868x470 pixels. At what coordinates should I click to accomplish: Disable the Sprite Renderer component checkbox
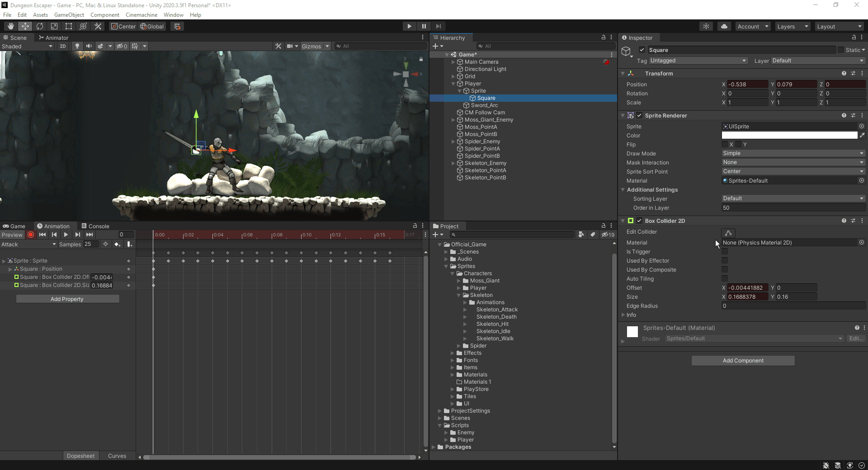(x=639, y=115)
